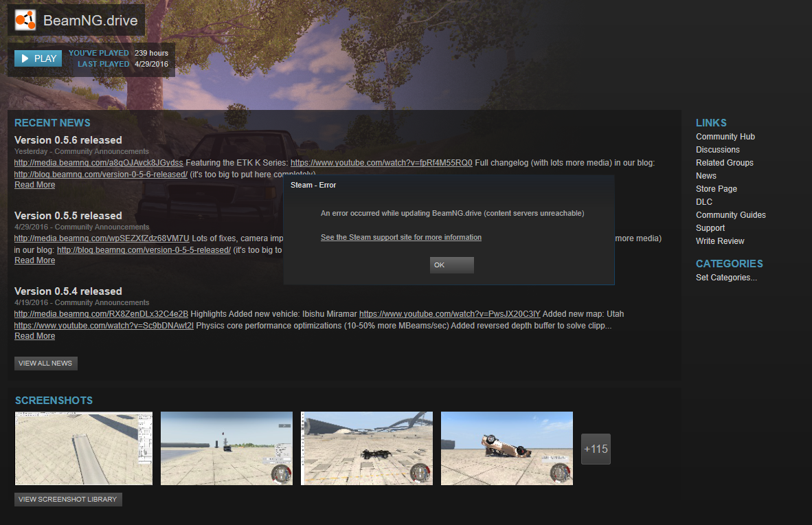Click the BeamNG.drive game logo icon
The image size is (812, 525).
click(25, 20)
